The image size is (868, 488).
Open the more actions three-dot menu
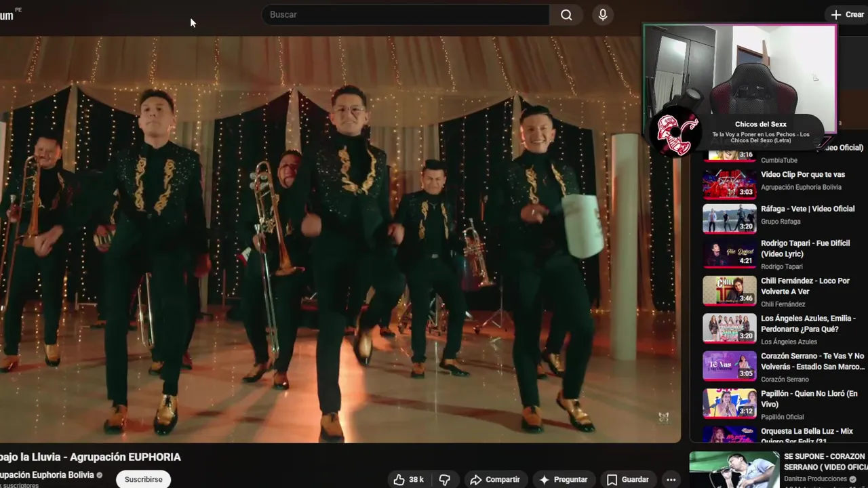pyautogui.click(x=671, y=480)
